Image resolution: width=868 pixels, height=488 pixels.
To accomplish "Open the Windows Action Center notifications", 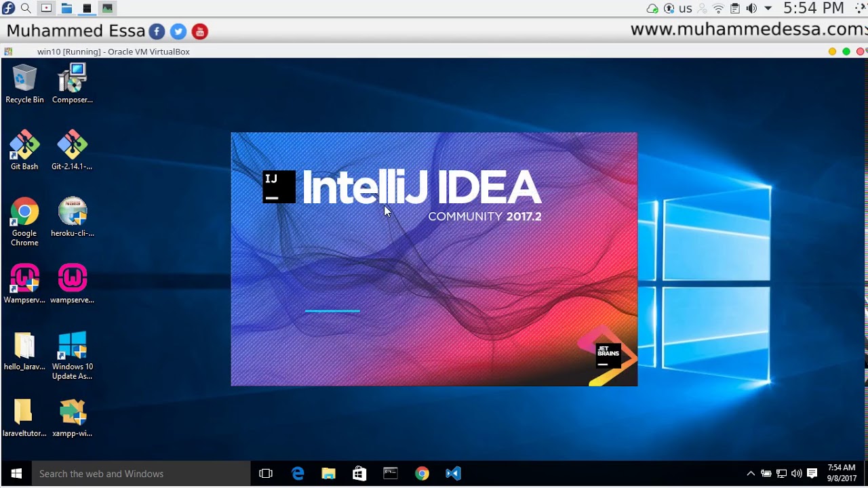I will click(x=812, y=474).
